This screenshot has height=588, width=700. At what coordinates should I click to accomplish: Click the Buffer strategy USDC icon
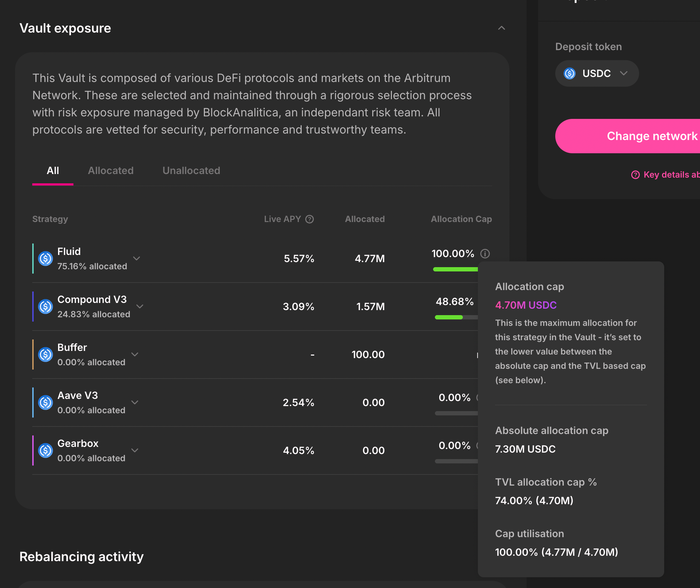coord(45,355)
